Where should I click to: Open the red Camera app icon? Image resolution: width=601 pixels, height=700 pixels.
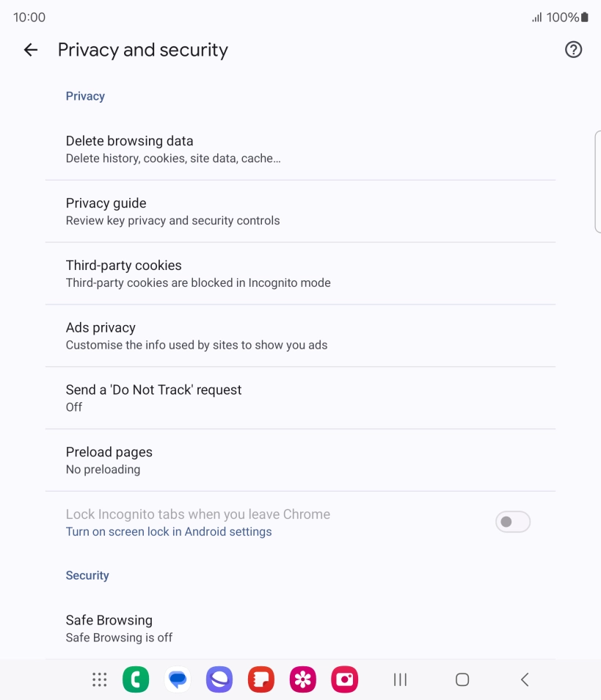click(345, 679)
